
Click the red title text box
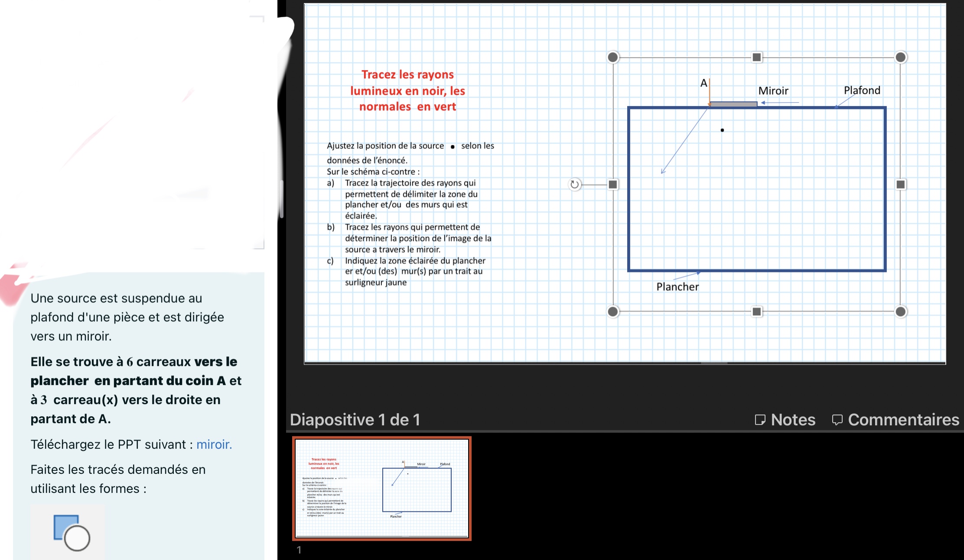pos(407,91)
